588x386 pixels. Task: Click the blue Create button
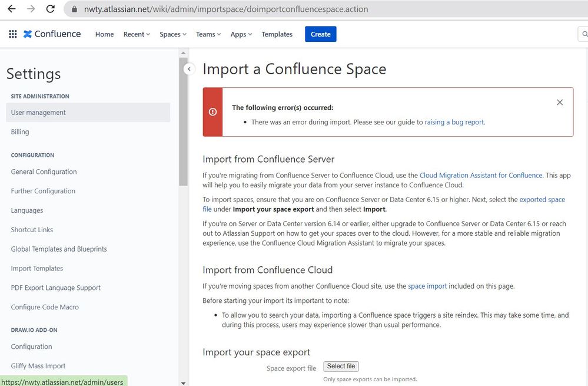[320, 34]
